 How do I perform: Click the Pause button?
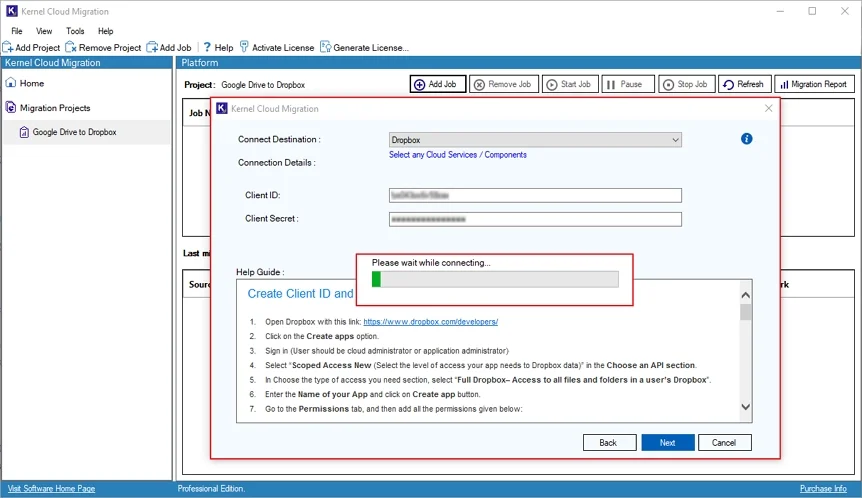628,84
